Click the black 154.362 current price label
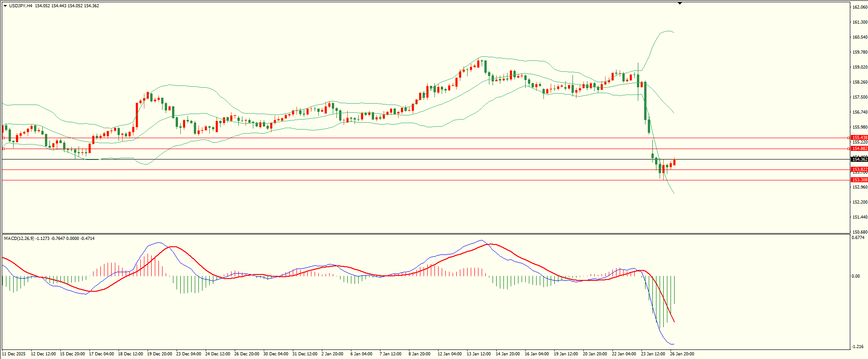Screen dimensions: 868x359 point(859,159)
